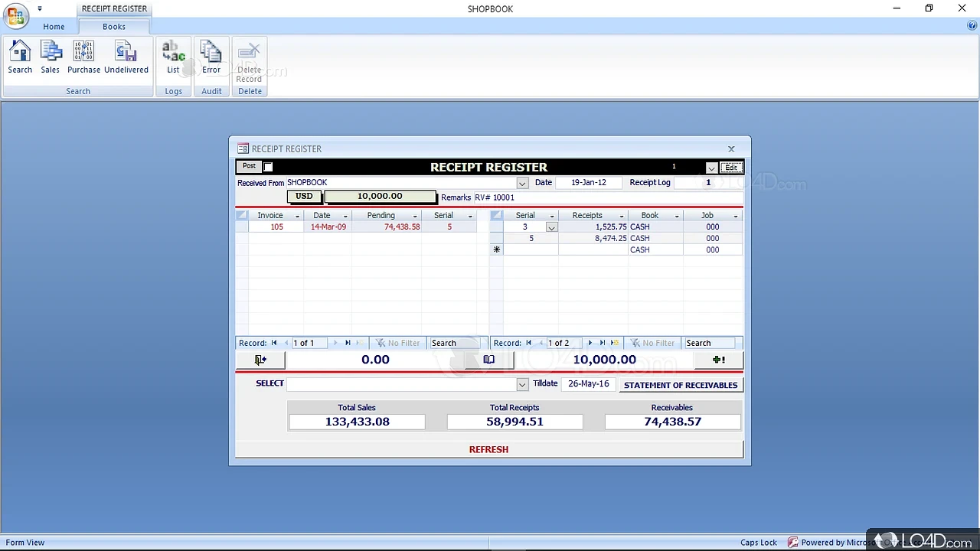Screen dimensions: 980x551
Task: Open Job column filter arrow
Action: click(736, 216)
